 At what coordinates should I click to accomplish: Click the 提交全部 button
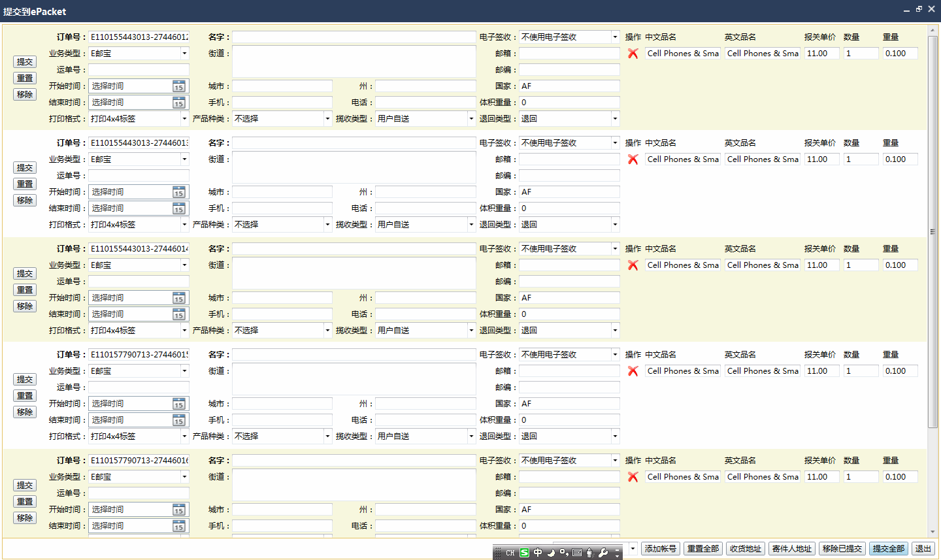889,549
